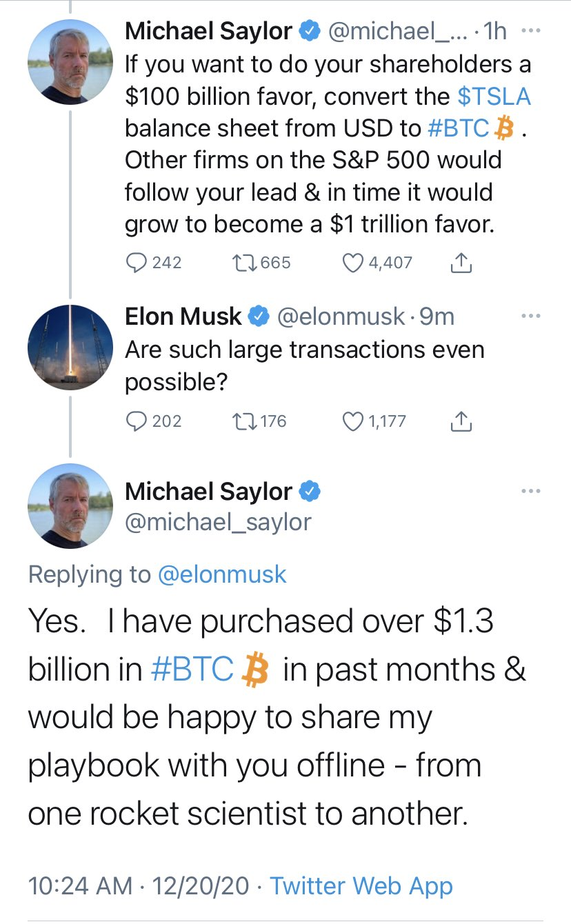Open @elonmusk in Replying to line
The height and width of the screenshot is (924, 571).
222,574
